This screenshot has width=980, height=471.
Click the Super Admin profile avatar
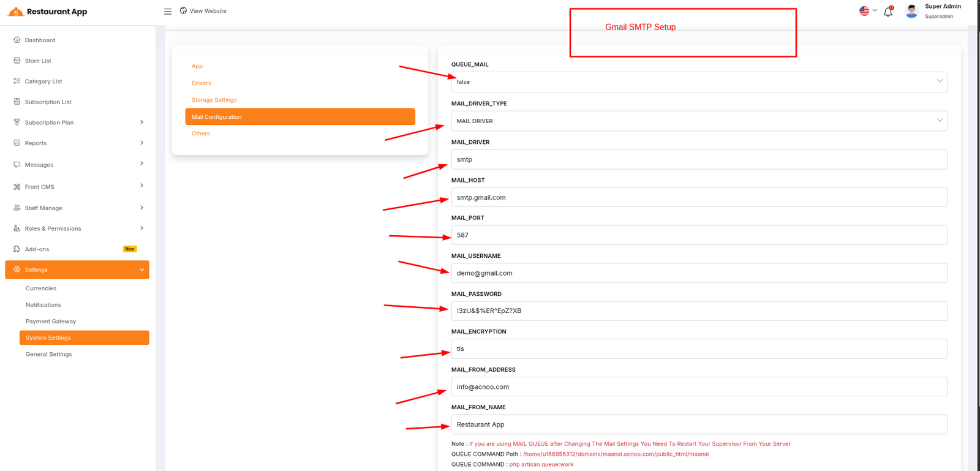pyautogui.click(x=911, y=11)
